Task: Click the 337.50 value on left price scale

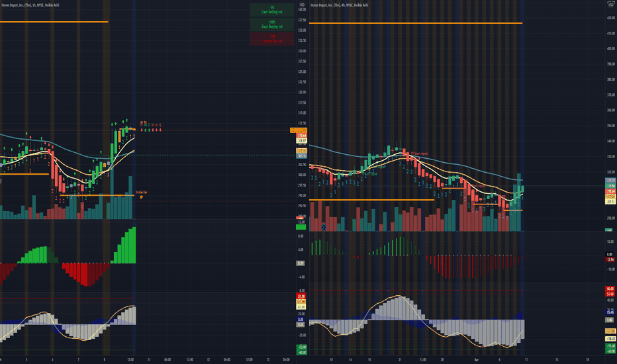Action: (302, 20)
